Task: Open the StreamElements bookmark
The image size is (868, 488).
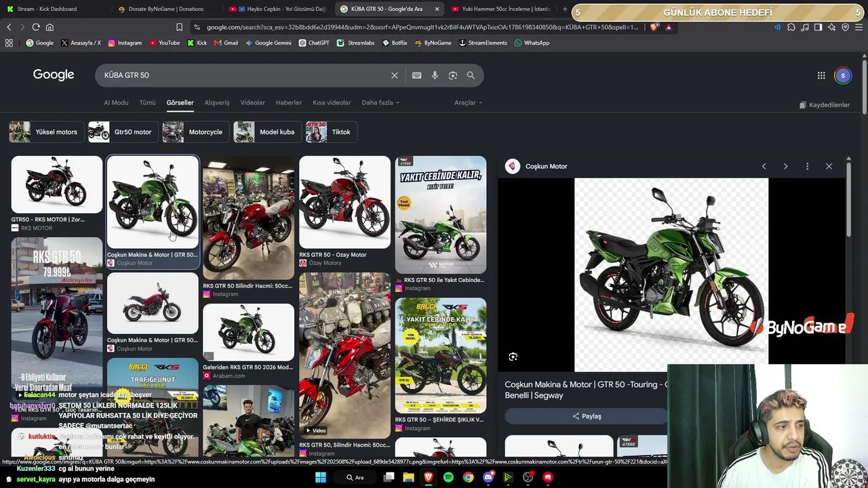Action: (x=483, y=43)
